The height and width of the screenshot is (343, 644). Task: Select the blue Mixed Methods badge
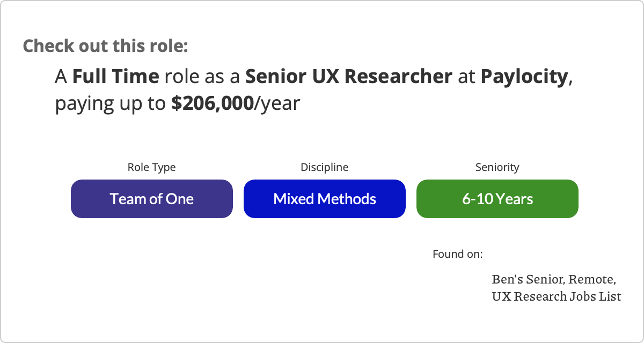click(x=325, y=199)
